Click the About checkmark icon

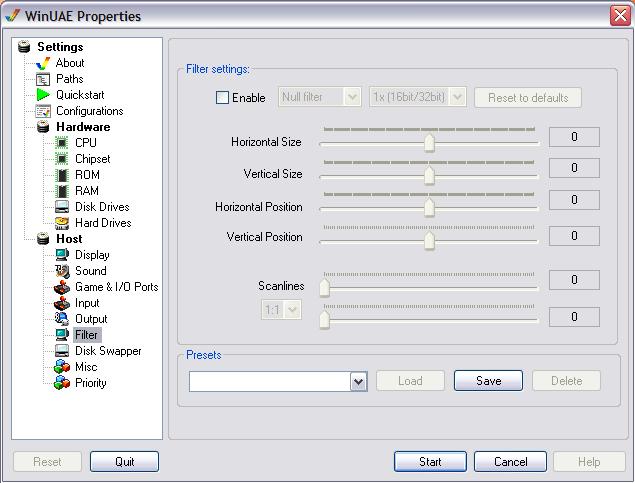point(43,63)
